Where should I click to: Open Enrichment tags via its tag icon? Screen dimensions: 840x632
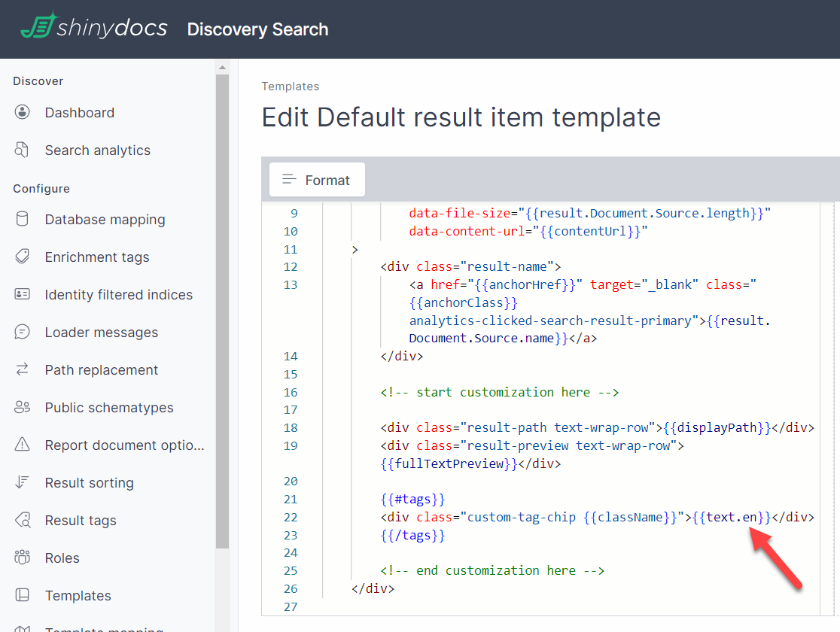23,257
